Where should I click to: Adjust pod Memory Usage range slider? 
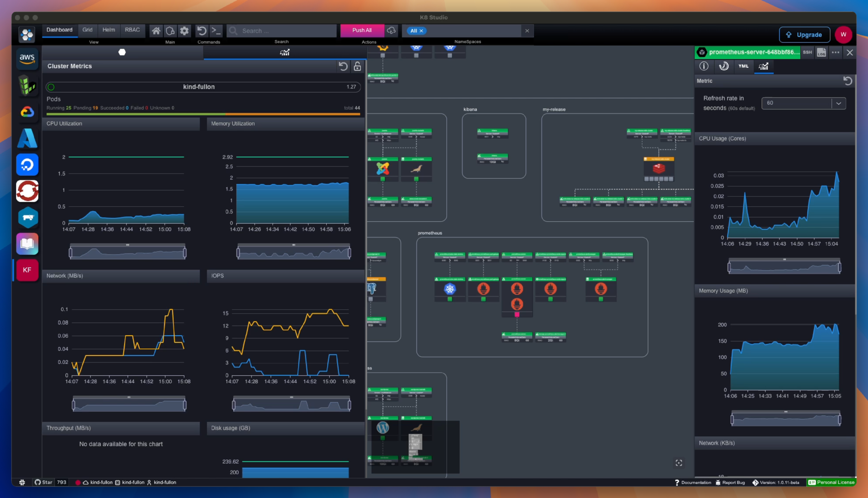[785, 419]
